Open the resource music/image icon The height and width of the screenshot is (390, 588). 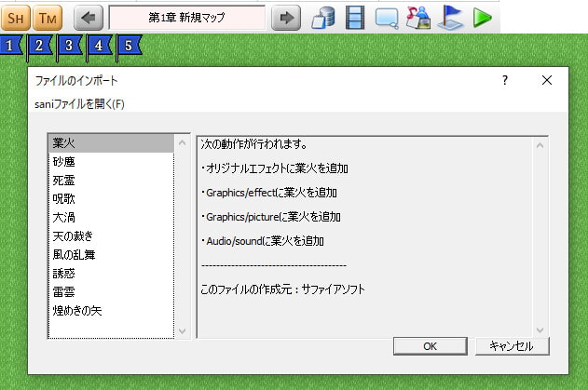point(418,18)
